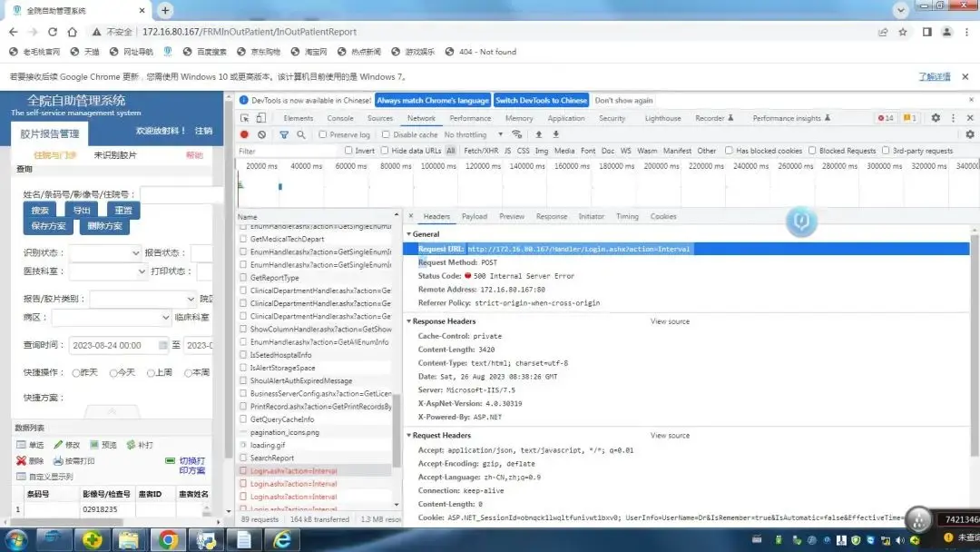980x552 pixels.
Task: Stop network recording with red record button
Action: pyautogui.click(x=244, y=134)
